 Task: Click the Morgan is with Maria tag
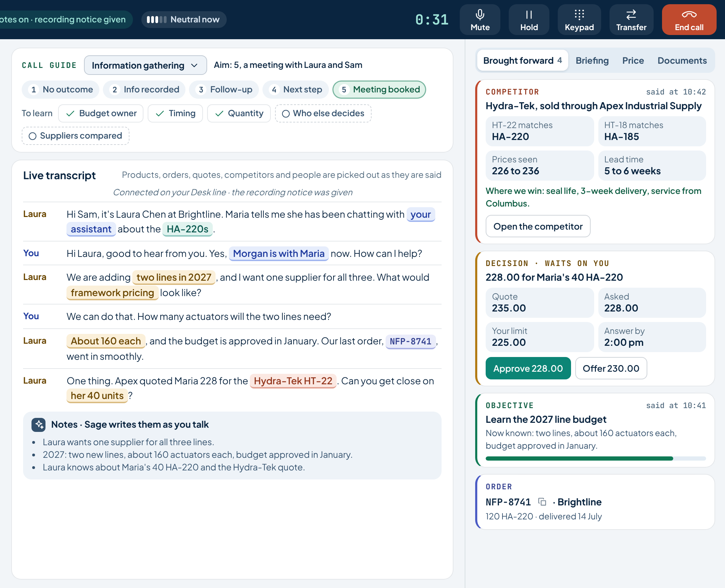point(279,254)
